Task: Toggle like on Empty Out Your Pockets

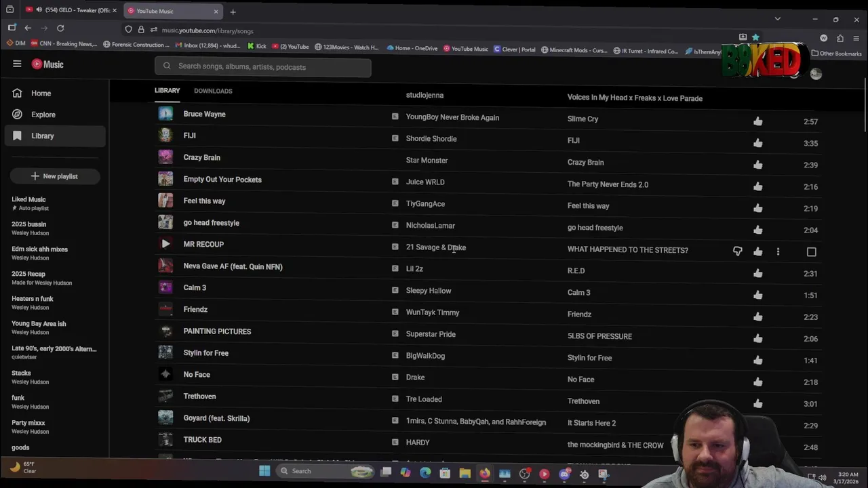Action: 757,186
